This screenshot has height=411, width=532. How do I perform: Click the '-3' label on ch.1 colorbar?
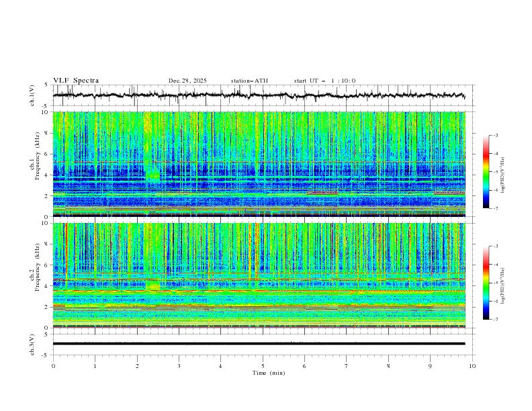point(495,135)
